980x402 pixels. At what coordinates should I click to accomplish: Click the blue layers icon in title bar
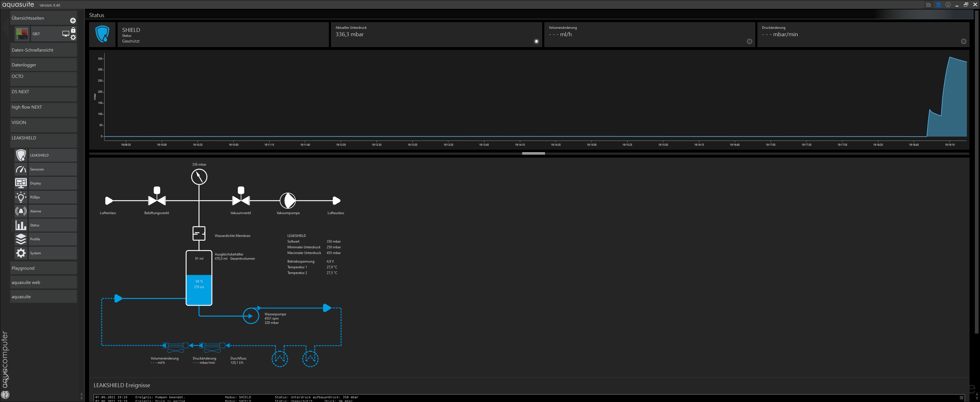(x=938, y=5)
